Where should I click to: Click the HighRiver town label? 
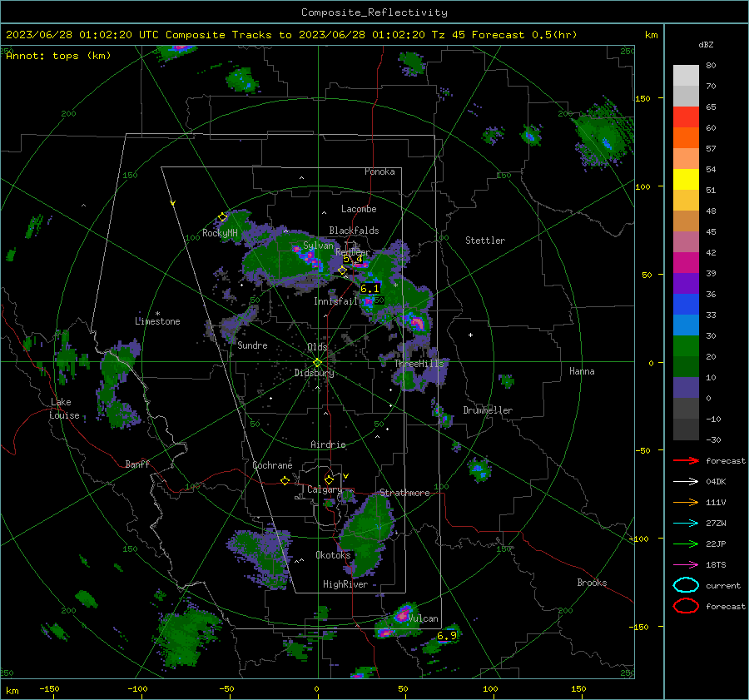[345, 584]
